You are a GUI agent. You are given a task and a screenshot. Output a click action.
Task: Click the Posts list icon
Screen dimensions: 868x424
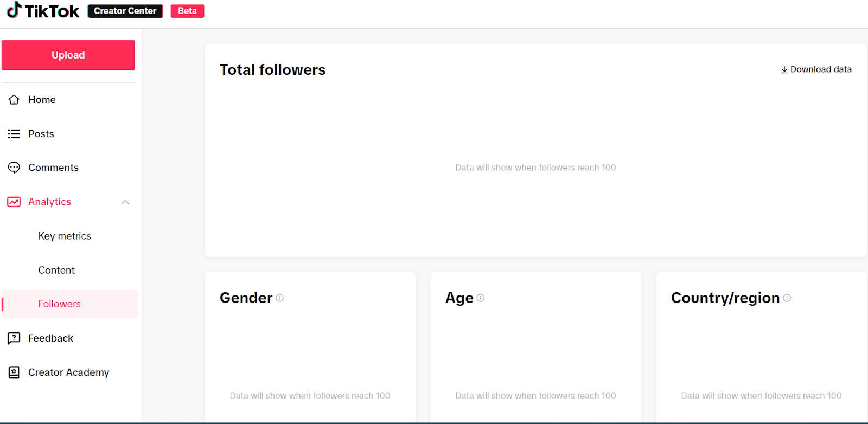[14, 134]
